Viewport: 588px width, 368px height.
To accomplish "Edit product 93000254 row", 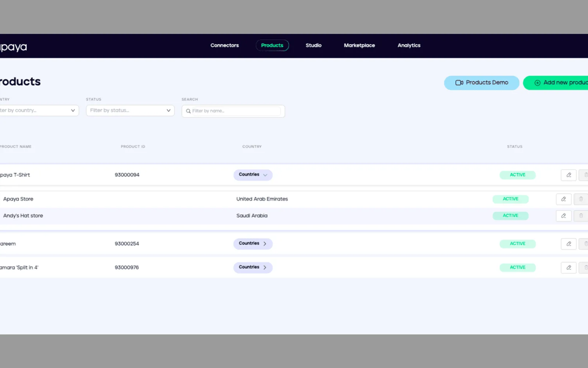I will click(x=569, y=244).
